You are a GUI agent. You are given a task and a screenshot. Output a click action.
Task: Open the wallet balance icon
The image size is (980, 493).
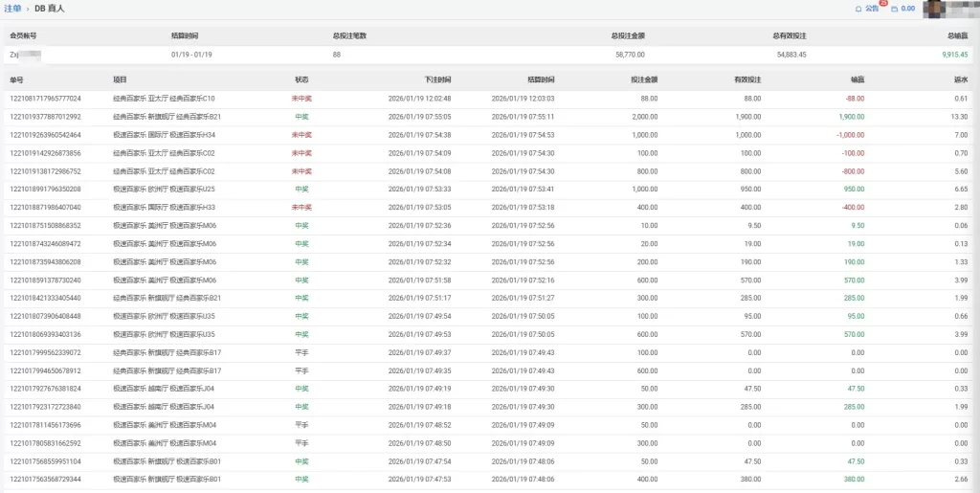pyautogui.click(x=894, y=9)
